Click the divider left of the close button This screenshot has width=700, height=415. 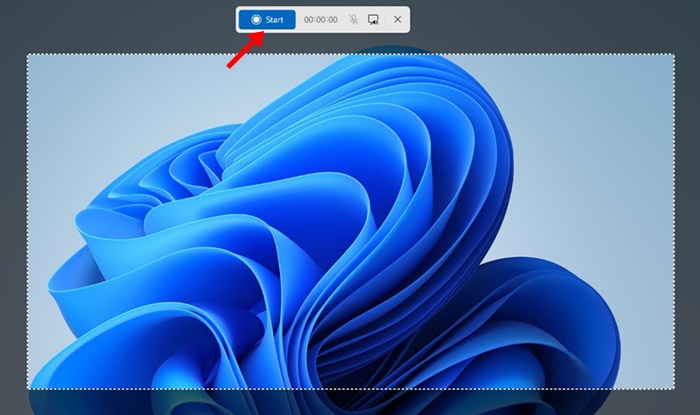(385, 19)
